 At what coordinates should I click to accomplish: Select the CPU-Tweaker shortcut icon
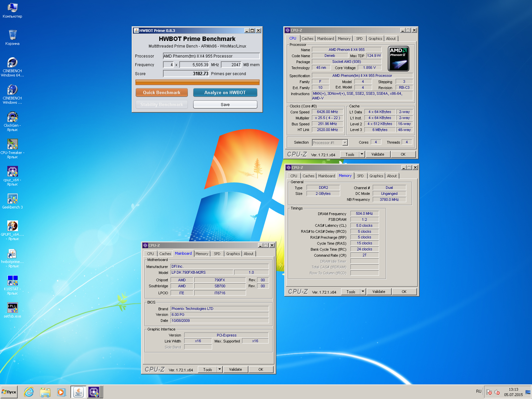pos(12,149)
